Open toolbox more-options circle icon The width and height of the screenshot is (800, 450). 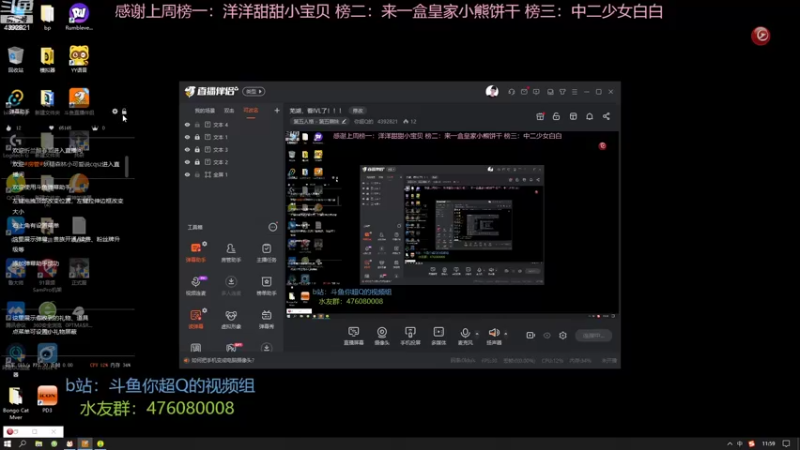[x=273, y=227]
